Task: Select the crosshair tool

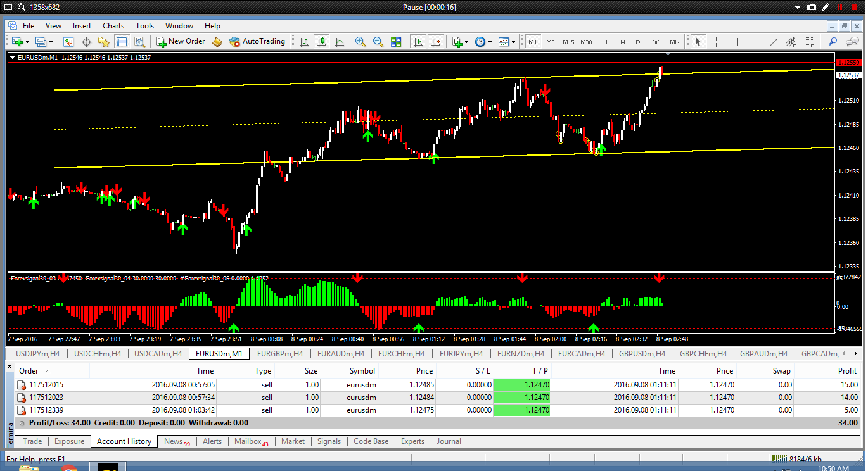Action: [717, 42]
